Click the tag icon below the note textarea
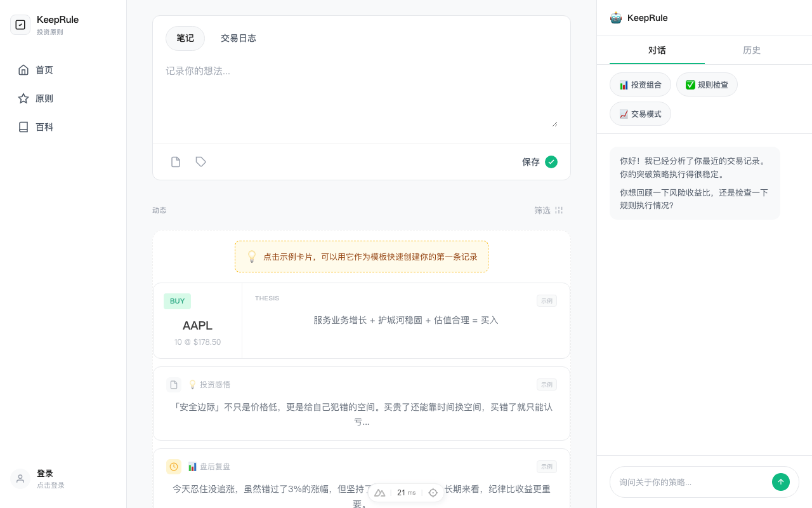This screenshot has width=812, height=508. point(200,162)
